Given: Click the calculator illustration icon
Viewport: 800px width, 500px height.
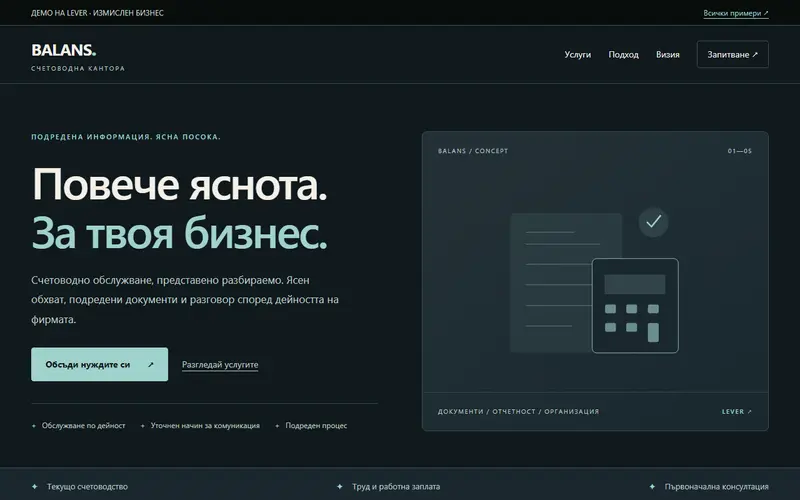Looking at the screenshot, I should pos(635,306).
